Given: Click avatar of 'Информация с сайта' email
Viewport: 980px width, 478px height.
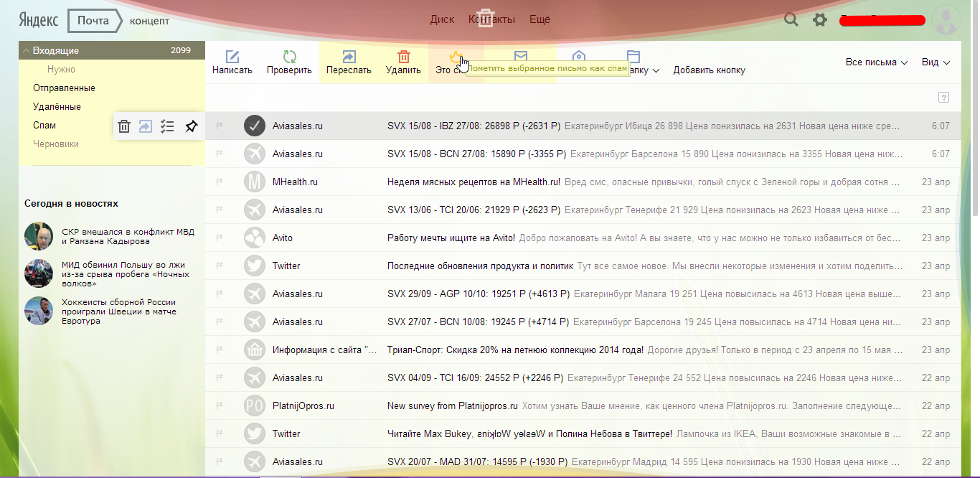Looking at the screenshot, I should pos(255,350).
